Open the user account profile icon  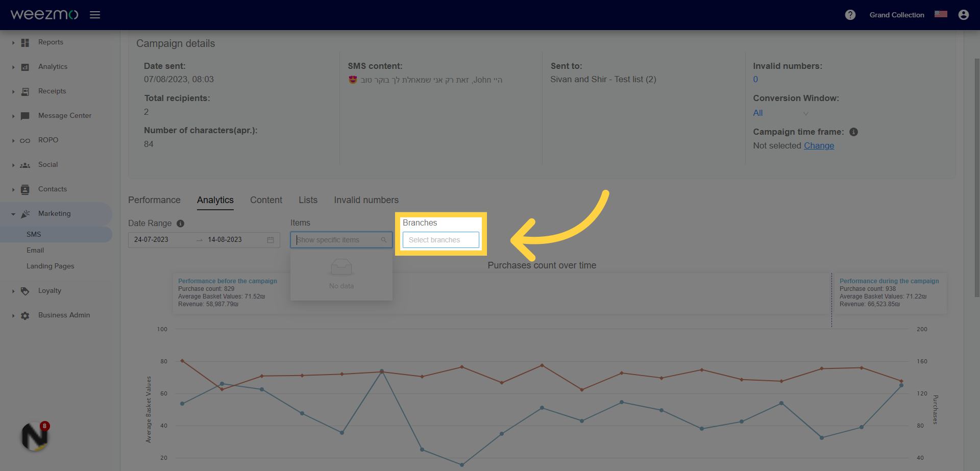(964, 15)
